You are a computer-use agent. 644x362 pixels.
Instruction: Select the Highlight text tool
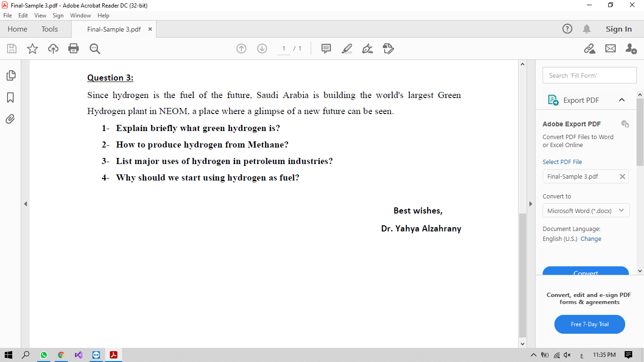coord(347,48)
